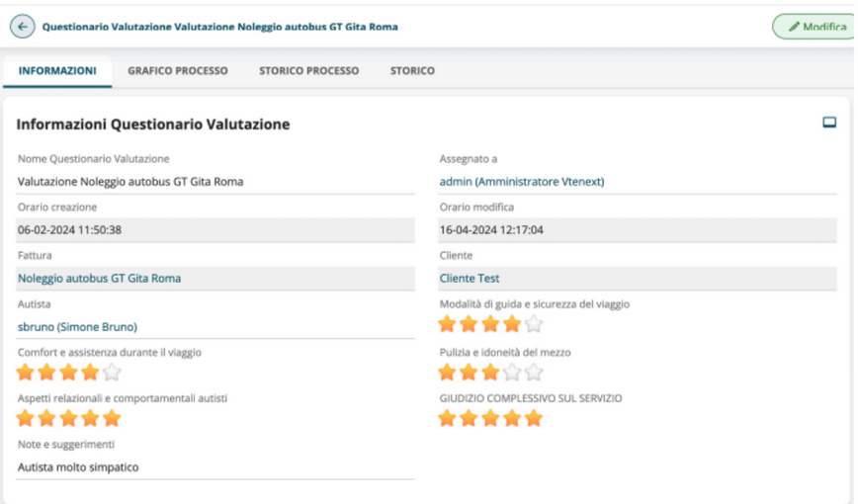Select the Storico tab

[x=412, y=71]
